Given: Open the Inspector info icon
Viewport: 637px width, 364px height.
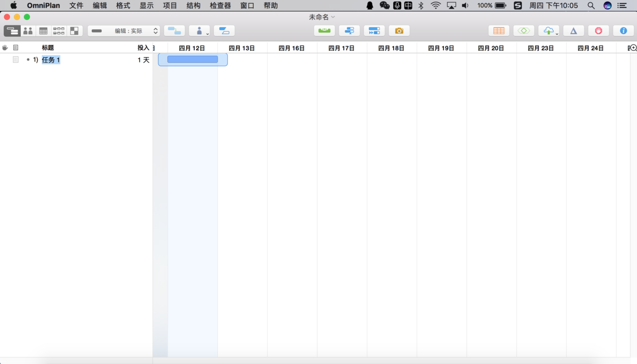Looking at the screenshot, I should pos(623,31).
